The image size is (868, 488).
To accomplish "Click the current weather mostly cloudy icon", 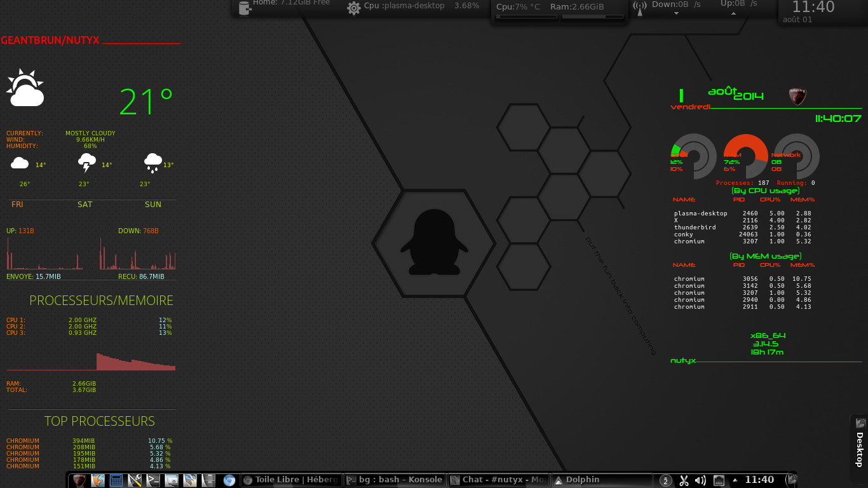I will coord(25,88).
